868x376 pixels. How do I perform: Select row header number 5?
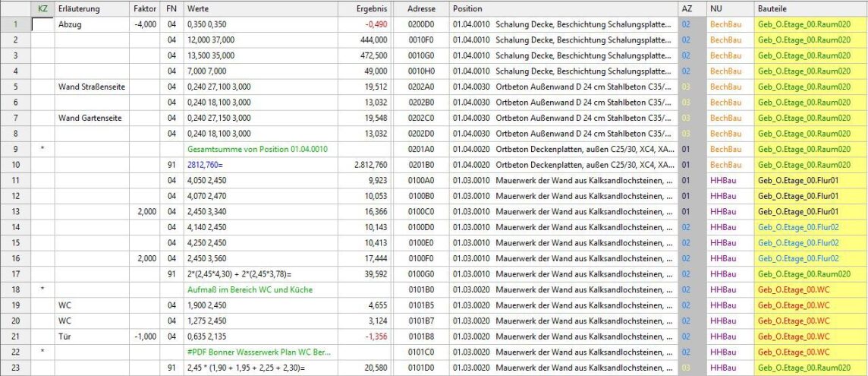15,87
